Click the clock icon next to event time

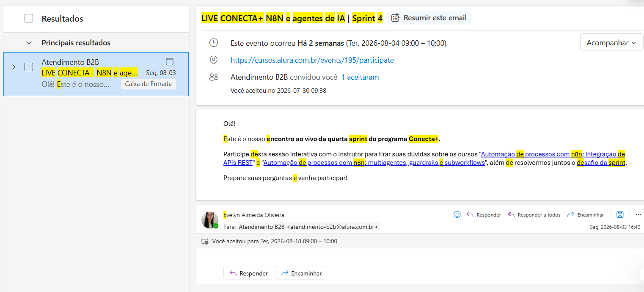214,43
